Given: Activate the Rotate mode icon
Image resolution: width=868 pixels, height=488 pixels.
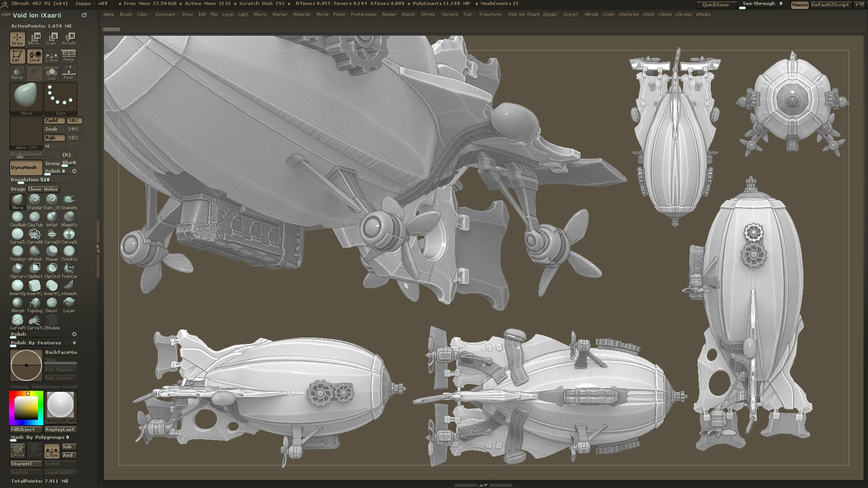Looking at the screenshot, I should click(69, 39).
